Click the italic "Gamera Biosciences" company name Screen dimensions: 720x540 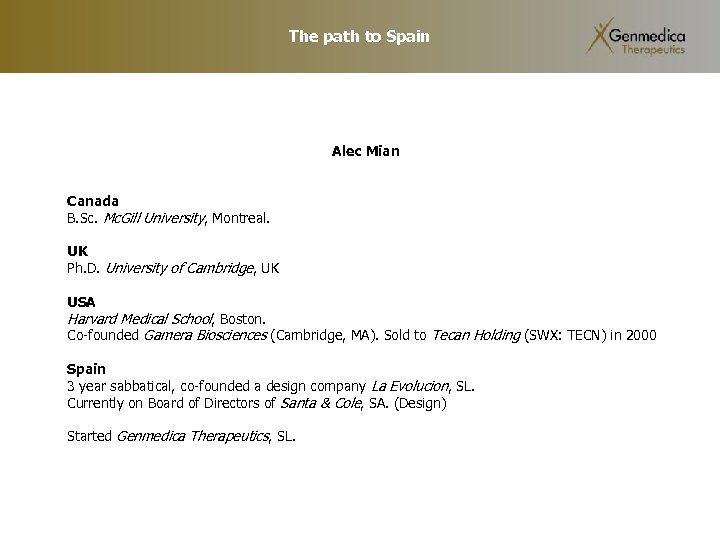click(x=205, y=335)
